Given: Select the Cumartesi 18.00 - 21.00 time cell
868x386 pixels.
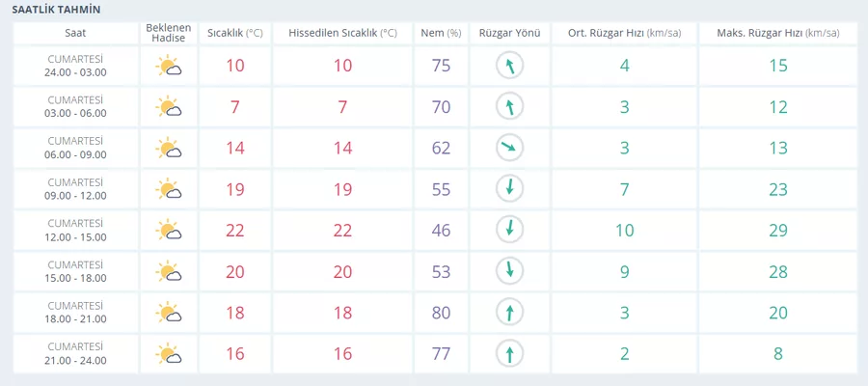Looking at the screenshot, I should [x=75, y=313].
